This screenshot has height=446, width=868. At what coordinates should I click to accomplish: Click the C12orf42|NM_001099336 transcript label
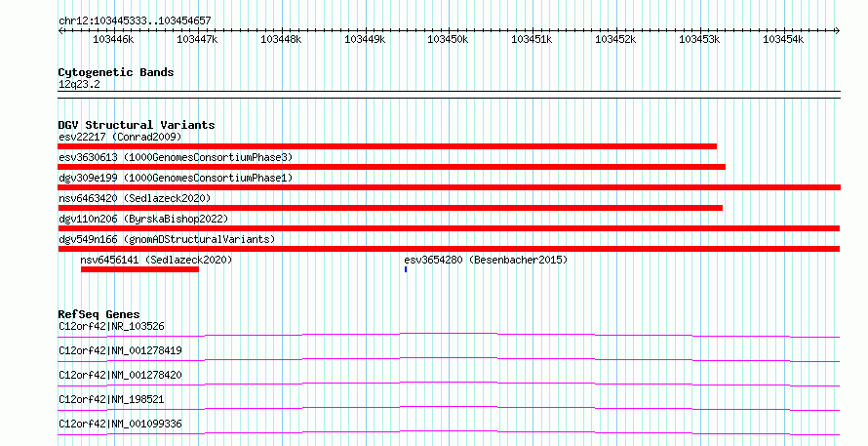pyautogui.click(x=120, y=424)
